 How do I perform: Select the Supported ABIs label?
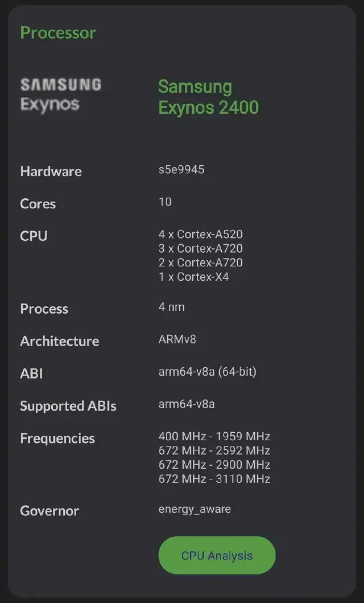pyautogui.click(x=68, y=406)
